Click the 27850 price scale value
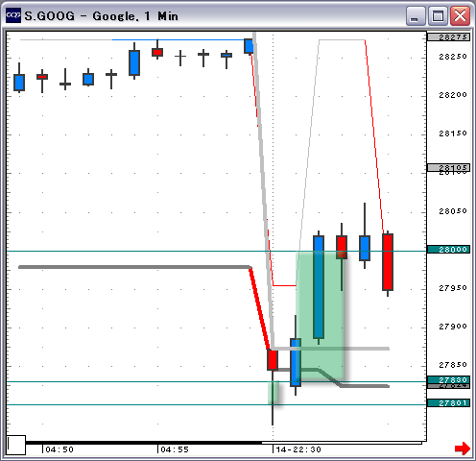Viewport: 476px width, 461px height. tap(453, 365)
